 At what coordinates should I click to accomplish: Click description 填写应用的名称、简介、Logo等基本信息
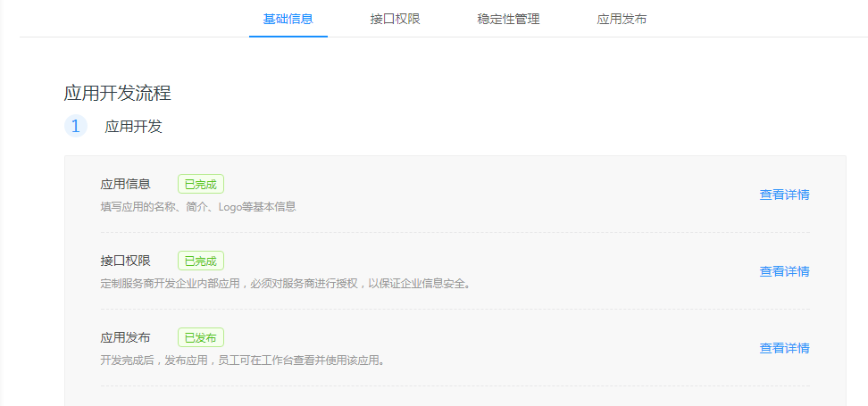point(198,207)
